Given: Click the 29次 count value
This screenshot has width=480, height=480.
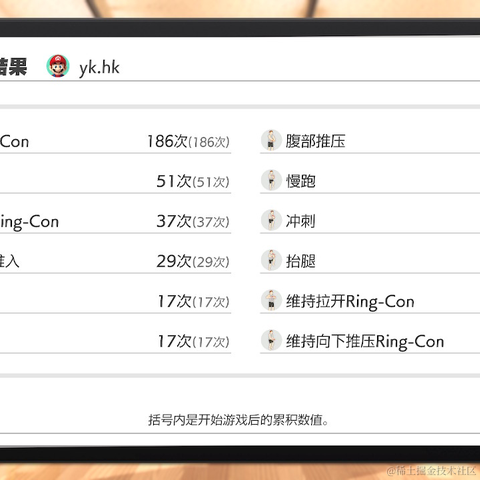Looking at the screenshot, I should point(174,261).
